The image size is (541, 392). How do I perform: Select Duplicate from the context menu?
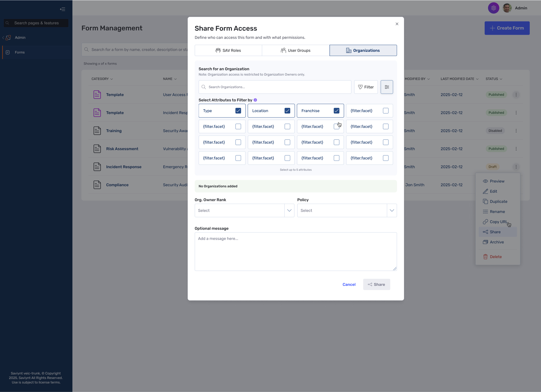pos(498,201)
